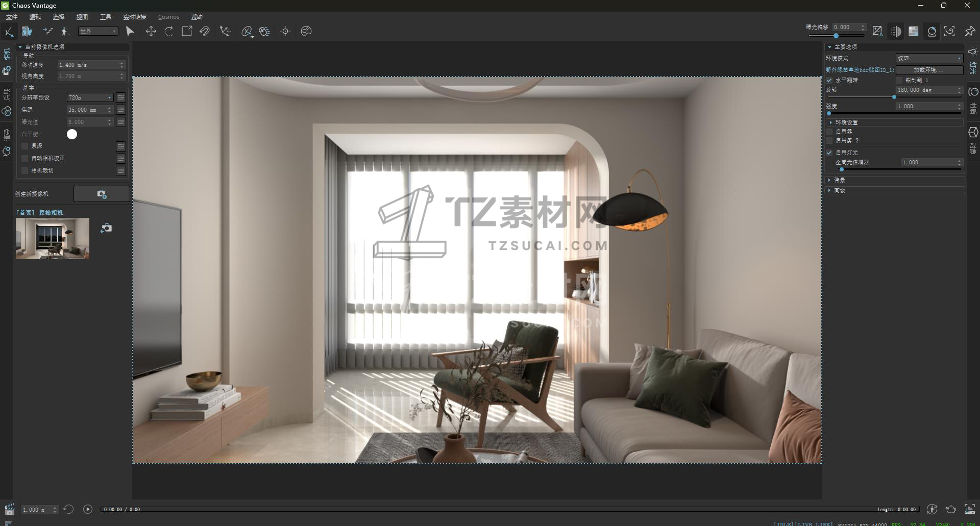The width and height of the screenshot is (980, 526).
Task: Select the 原始相机 camera thumbnail
Action: coord(53,239)
